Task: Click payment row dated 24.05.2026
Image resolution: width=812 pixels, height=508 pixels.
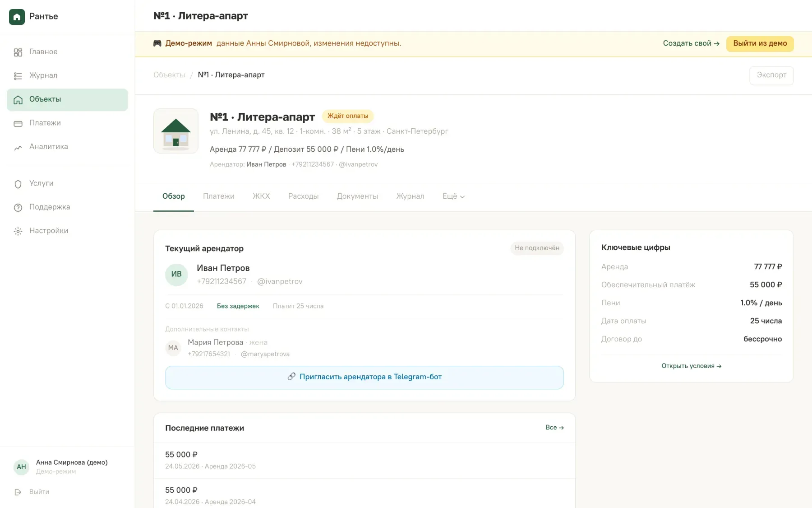Action: tap(364, 461)
